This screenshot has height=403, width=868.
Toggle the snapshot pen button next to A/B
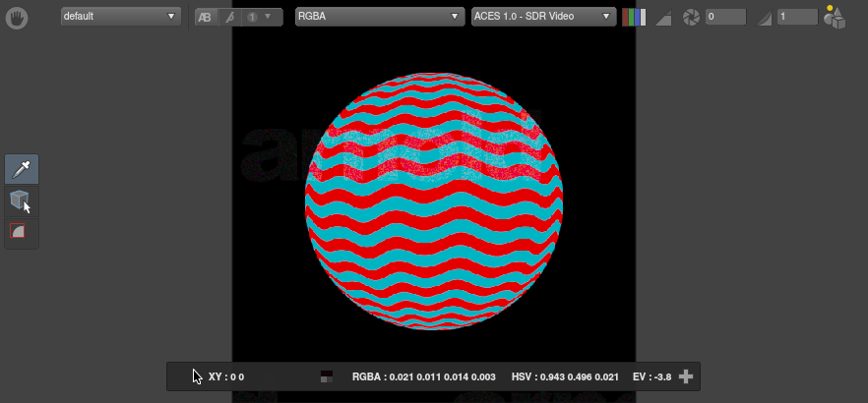[x=230, y=18]
